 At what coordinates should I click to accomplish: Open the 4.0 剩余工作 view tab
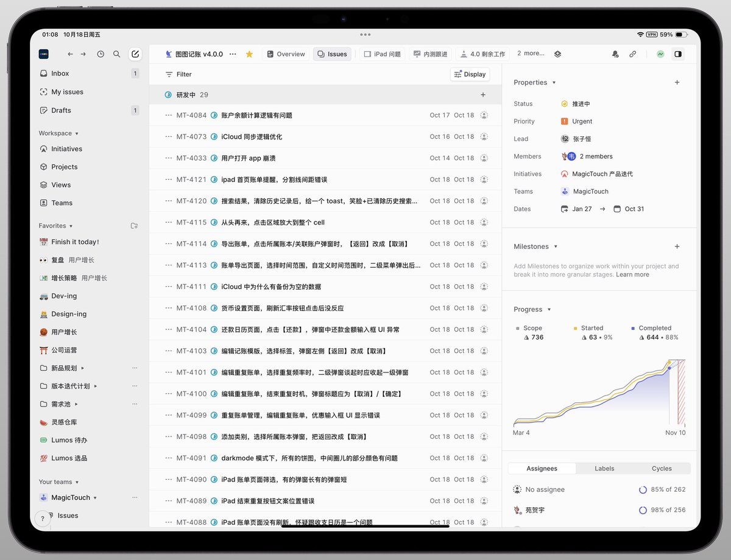click(x=482, y=54)
